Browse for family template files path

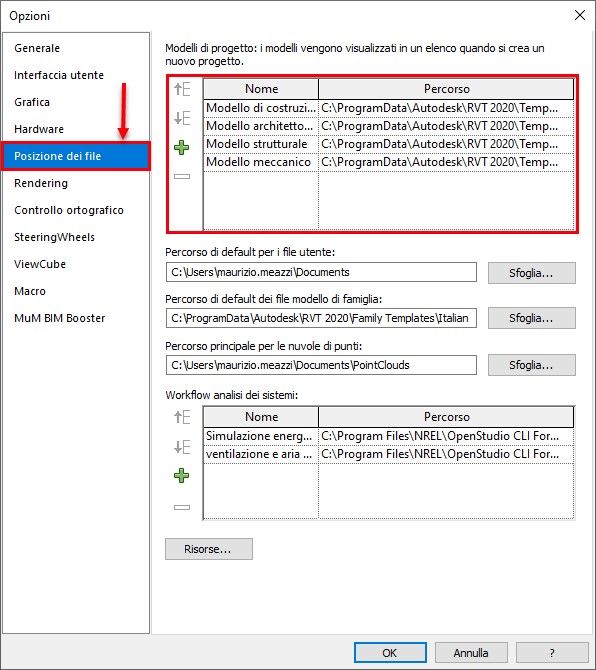click(x=531, y=318)
